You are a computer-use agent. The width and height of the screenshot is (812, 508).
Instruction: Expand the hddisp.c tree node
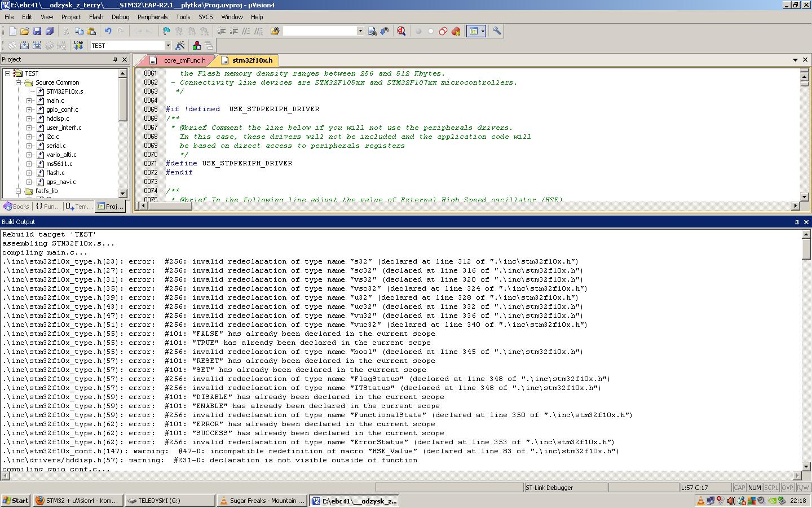coord(29,119)
